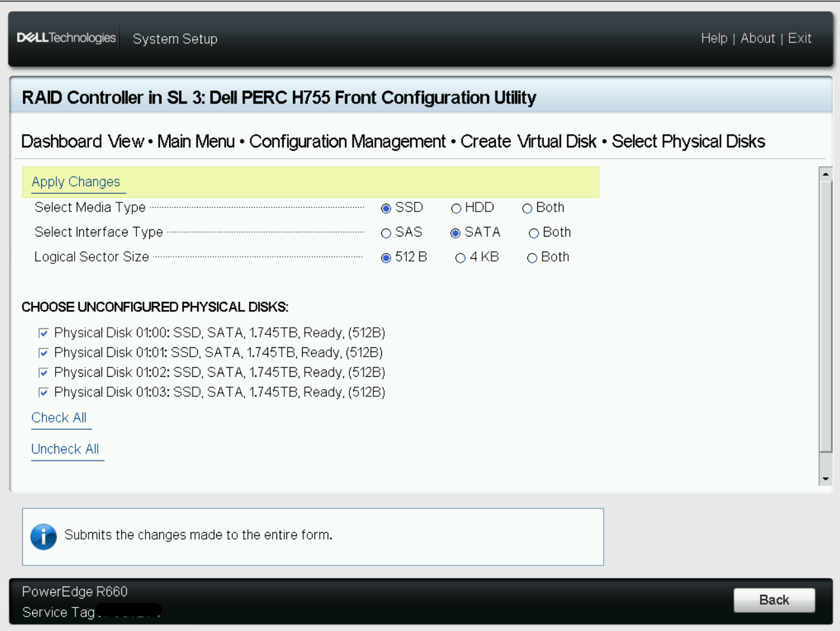Go to Dashboard View in breadcrumb
Viewport: 840px width, 631px height.
pos(82,142)
